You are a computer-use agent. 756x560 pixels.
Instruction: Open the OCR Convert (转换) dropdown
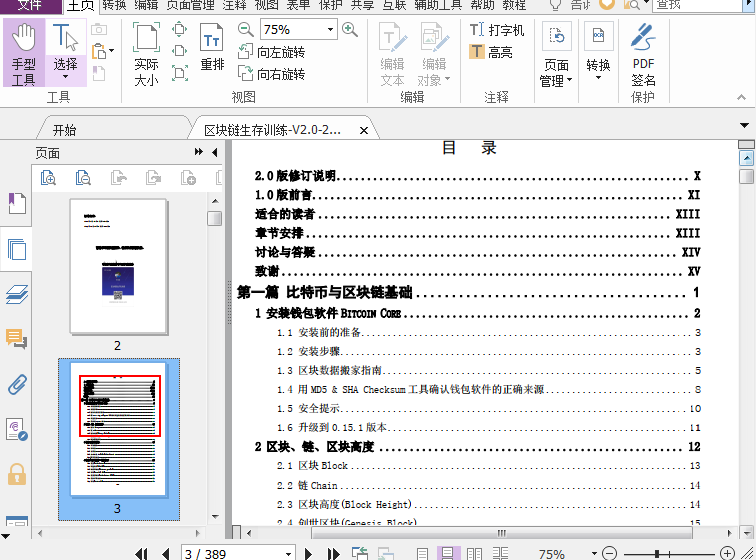pos(598,51)
